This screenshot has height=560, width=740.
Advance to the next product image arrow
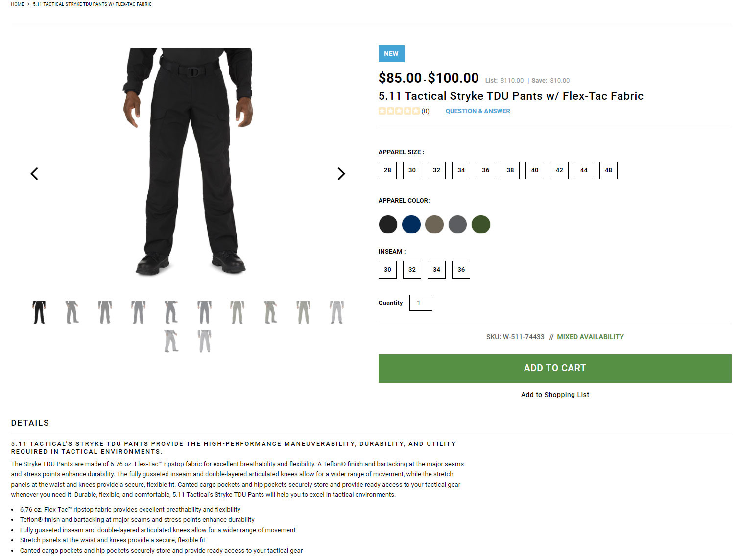coord(341,174)
